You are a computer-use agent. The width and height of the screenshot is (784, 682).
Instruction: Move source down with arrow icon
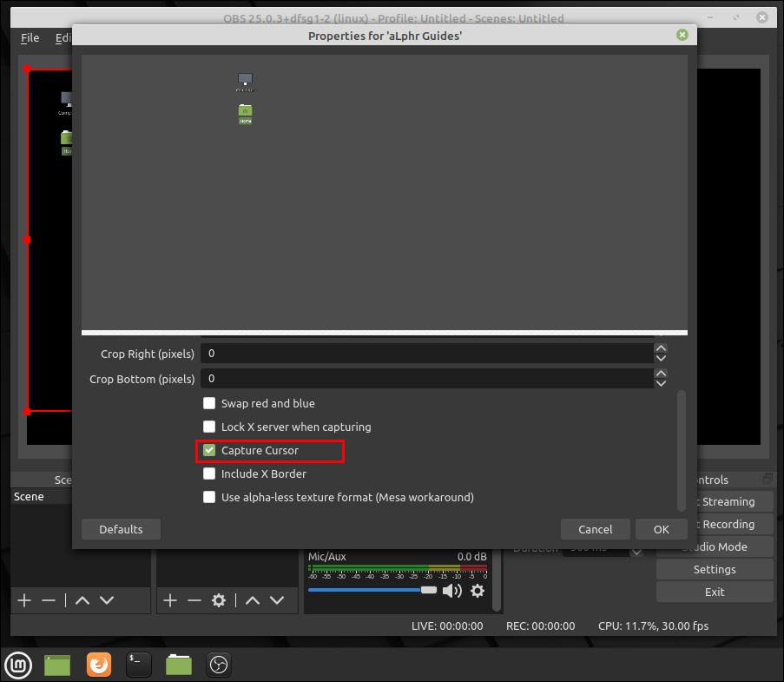point(276,600)
